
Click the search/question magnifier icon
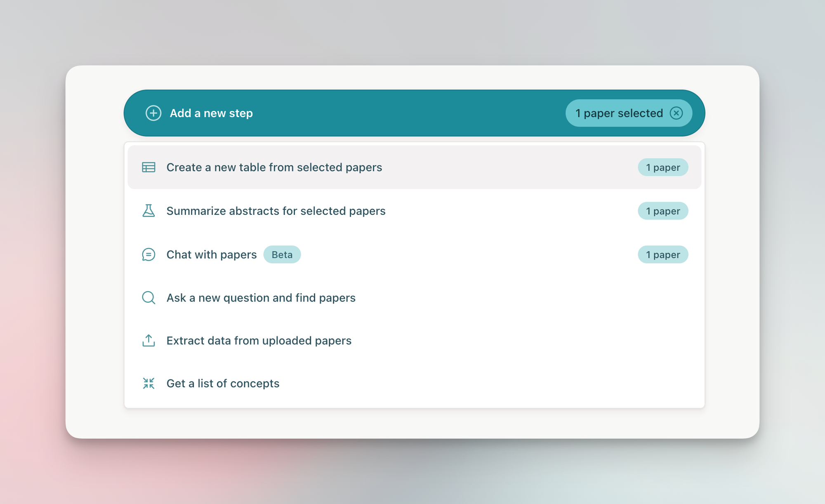(148, 297)
